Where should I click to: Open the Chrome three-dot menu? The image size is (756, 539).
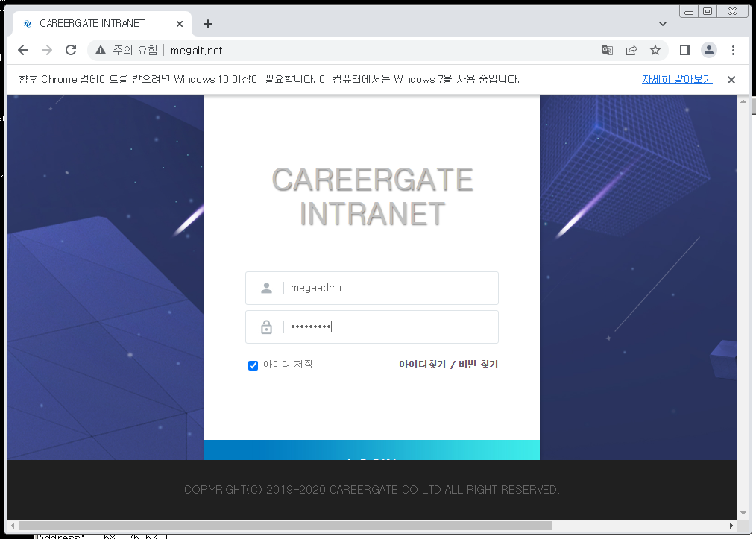click(733, 50)
